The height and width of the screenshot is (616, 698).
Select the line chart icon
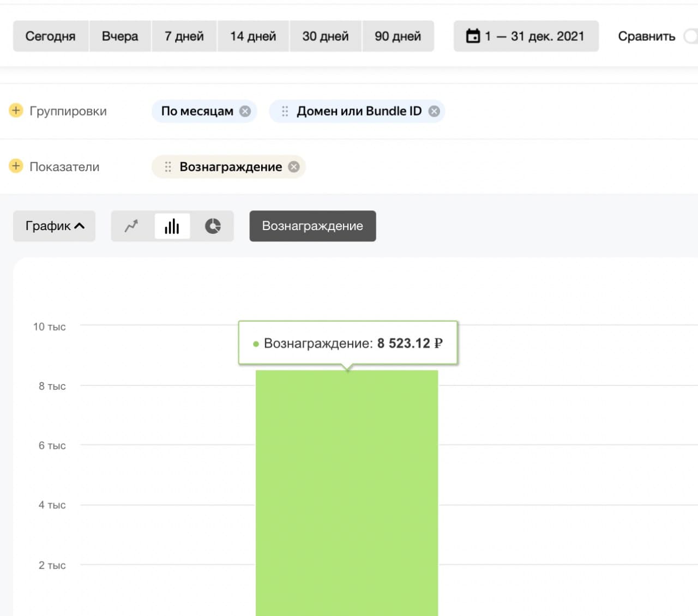pos(131,226)
